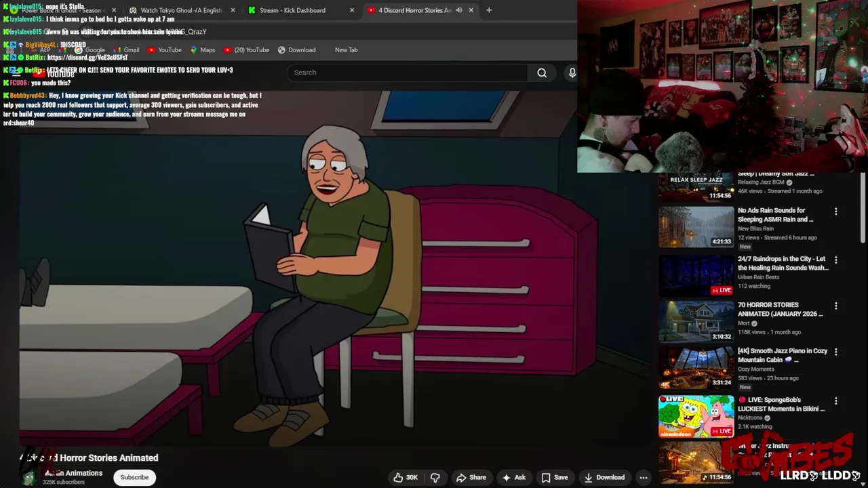Close the Kick Dashboard tab

(351, 10)
